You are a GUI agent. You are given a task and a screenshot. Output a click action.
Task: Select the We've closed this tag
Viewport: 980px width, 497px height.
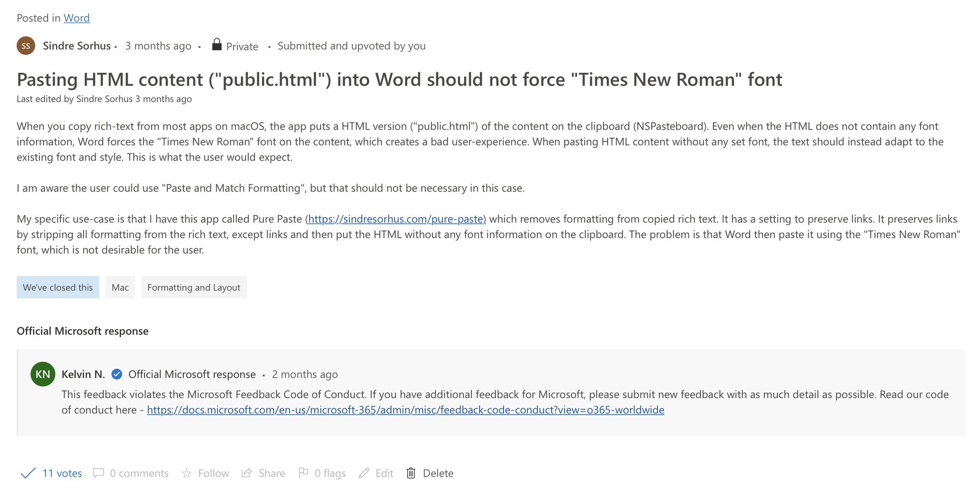57,287
